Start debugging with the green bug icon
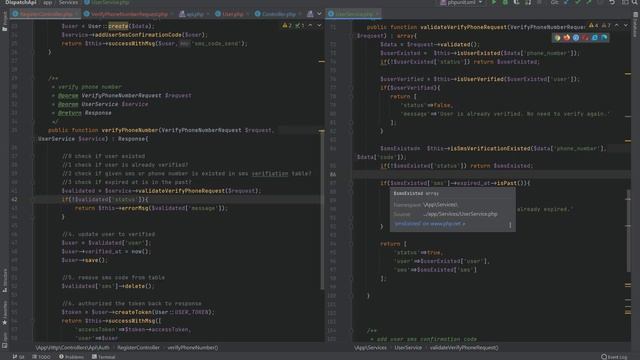Viewport: 640px width, 360px height. pos(505,2)
